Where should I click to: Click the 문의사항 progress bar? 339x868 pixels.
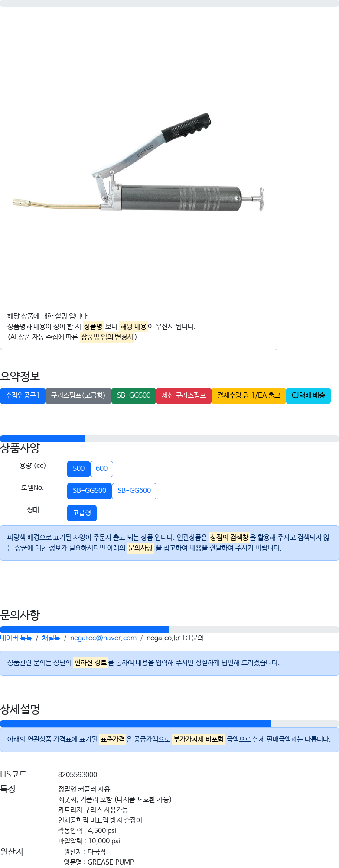169,630
